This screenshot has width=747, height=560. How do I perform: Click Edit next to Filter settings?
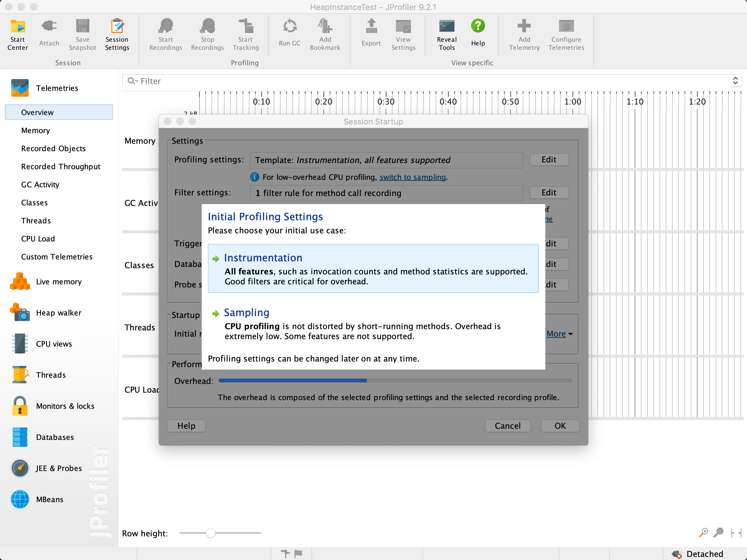tap(549, 192)
